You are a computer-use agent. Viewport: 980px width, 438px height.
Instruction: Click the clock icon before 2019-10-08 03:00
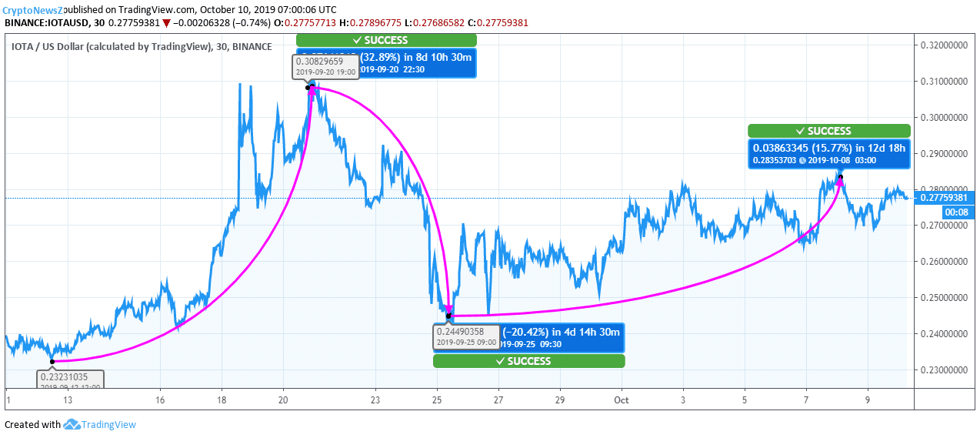(802, 160)
